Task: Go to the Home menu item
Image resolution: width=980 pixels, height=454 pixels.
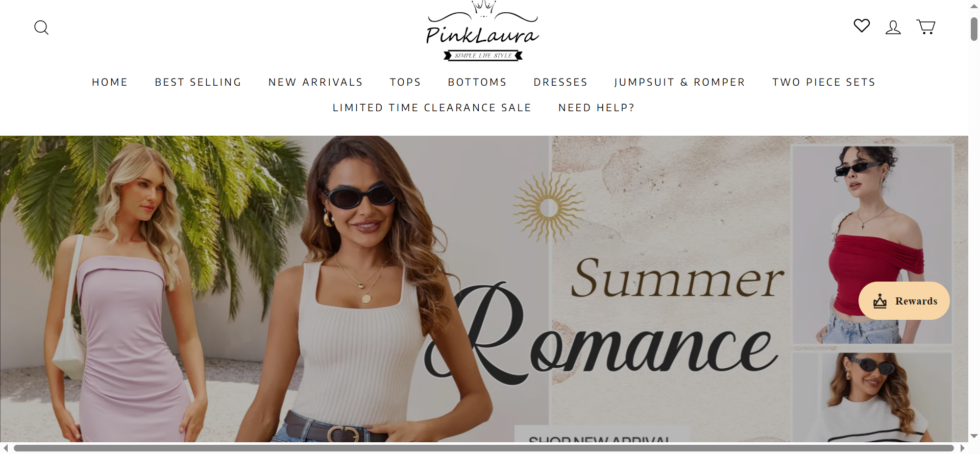Action: click(110, 82)
